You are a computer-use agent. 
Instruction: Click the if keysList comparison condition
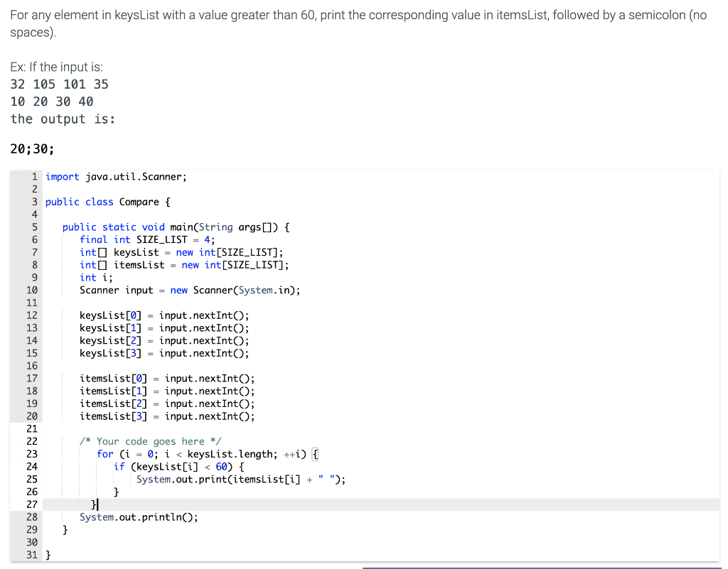[x=171, y=466]
